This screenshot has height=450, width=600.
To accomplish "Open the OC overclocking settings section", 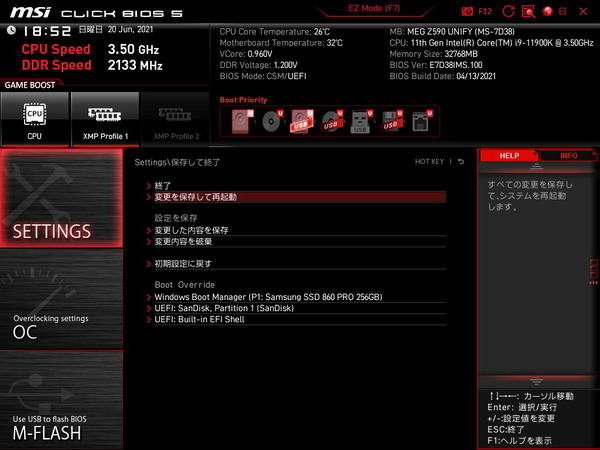I will coord(62,299).
